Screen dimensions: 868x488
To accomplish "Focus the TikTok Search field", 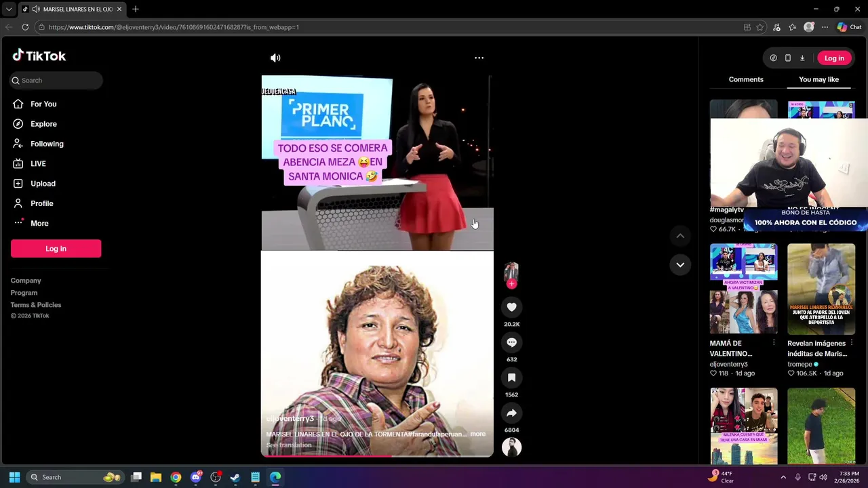I will pos(56,80).
